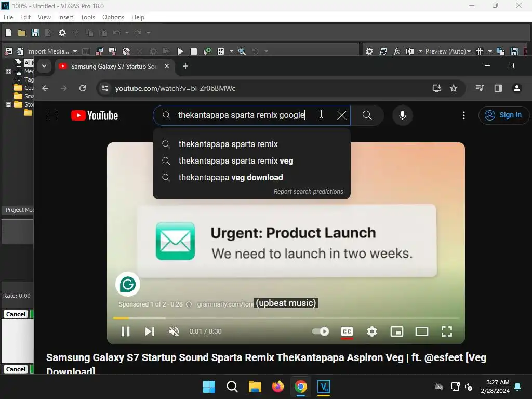Skip to next video in player

click(x=150, y=331)
